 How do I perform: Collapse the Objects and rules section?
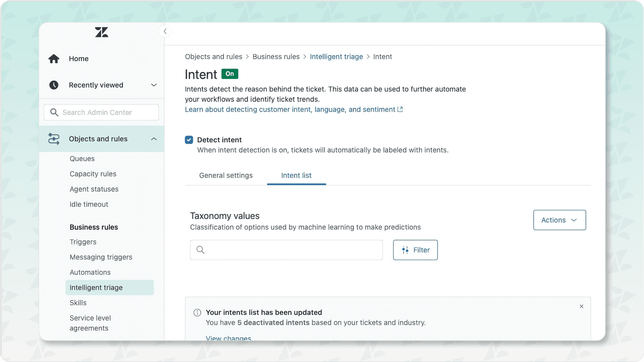[x=154, y=139]
